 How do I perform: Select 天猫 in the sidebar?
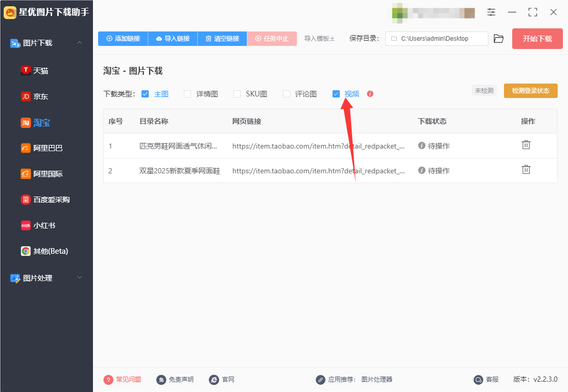coord(41,71)
